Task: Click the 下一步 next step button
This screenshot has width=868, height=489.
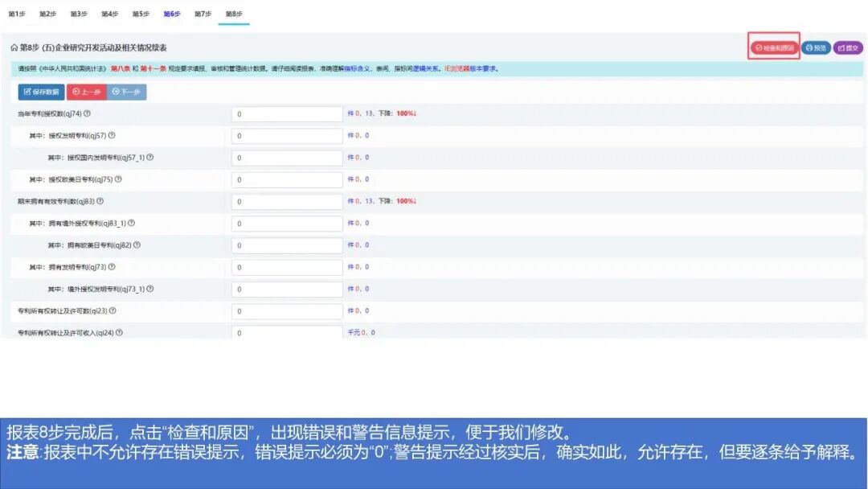Action: (129, 92)
